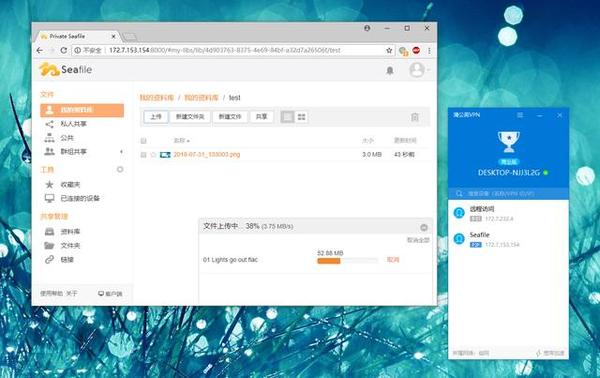Select the 远程访问 device in VPN list
600x378 pixels.
(508, 213)
